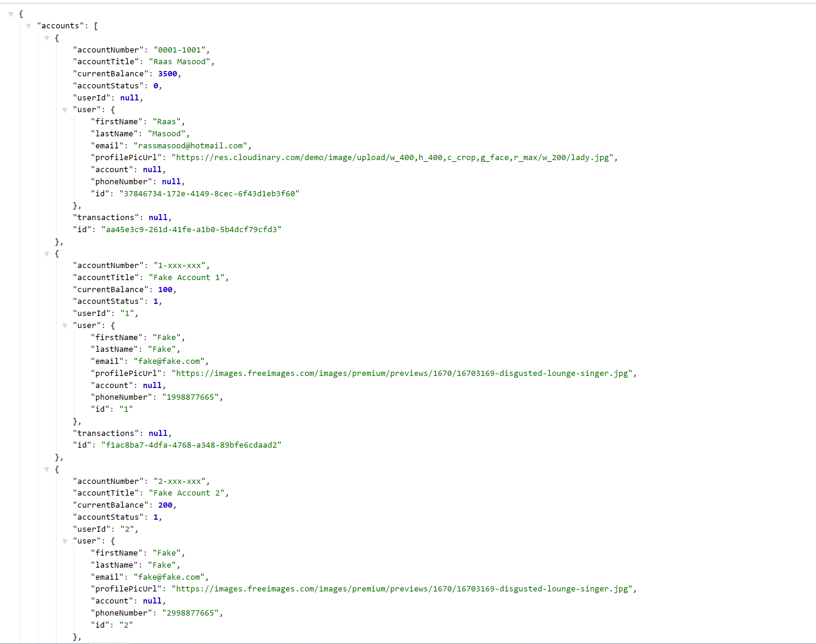Screen dimensions: 816x644
Task: Collapse the Fake Account 2 object
Action: (47, 469)
